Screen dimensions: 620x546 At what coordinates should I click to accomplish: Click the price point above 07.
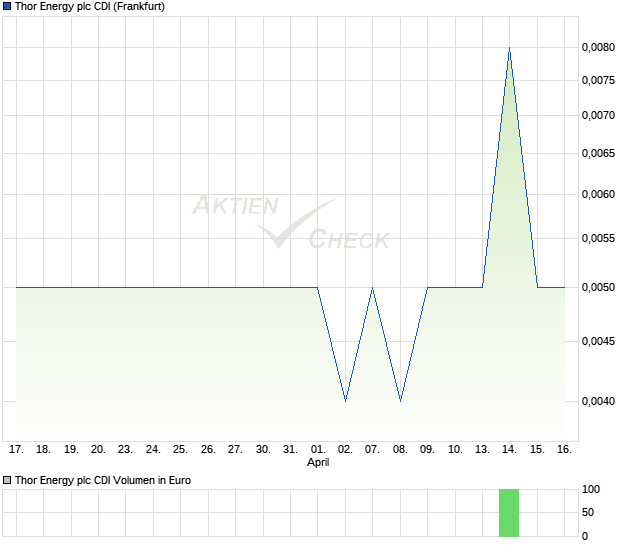click(373, 287)
